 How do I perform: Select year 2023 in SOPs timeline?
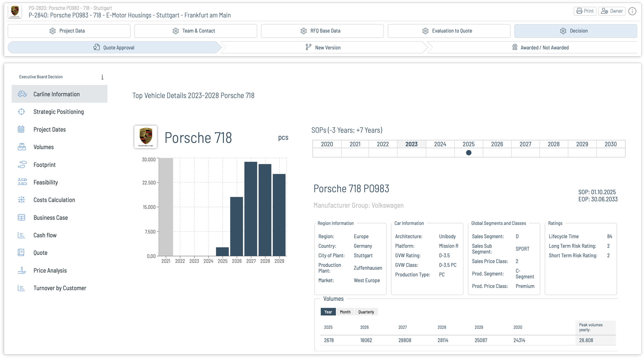412,144
